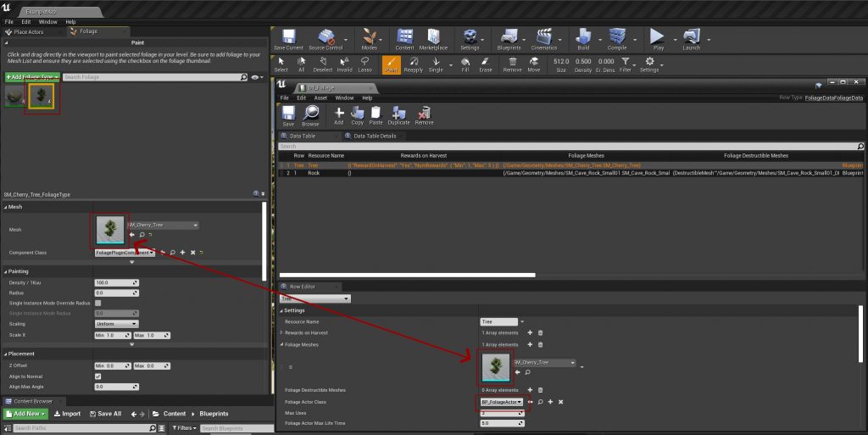This screenshot has width=868, height=435.
Task: Open the Row Editor Tree row dropdown
Action: (x=315, y=298)
